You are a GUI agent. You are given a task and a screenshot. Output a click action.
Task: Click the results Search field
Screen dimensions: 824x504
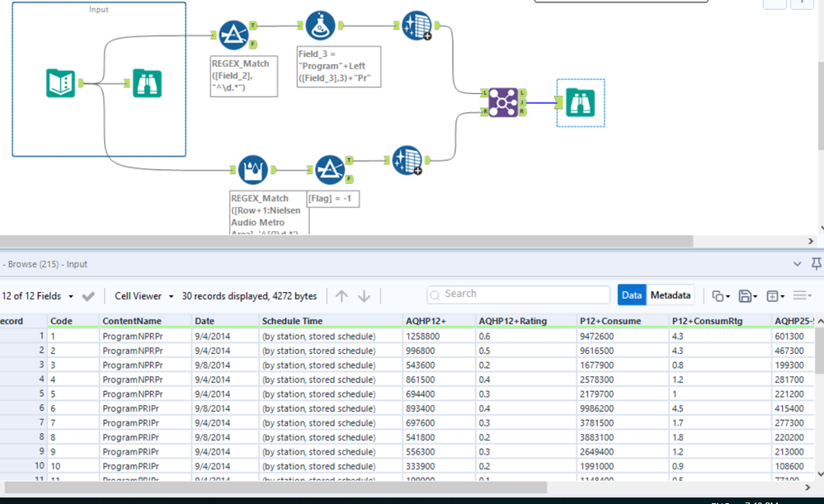pyautogui.click(x=518, y=294)
